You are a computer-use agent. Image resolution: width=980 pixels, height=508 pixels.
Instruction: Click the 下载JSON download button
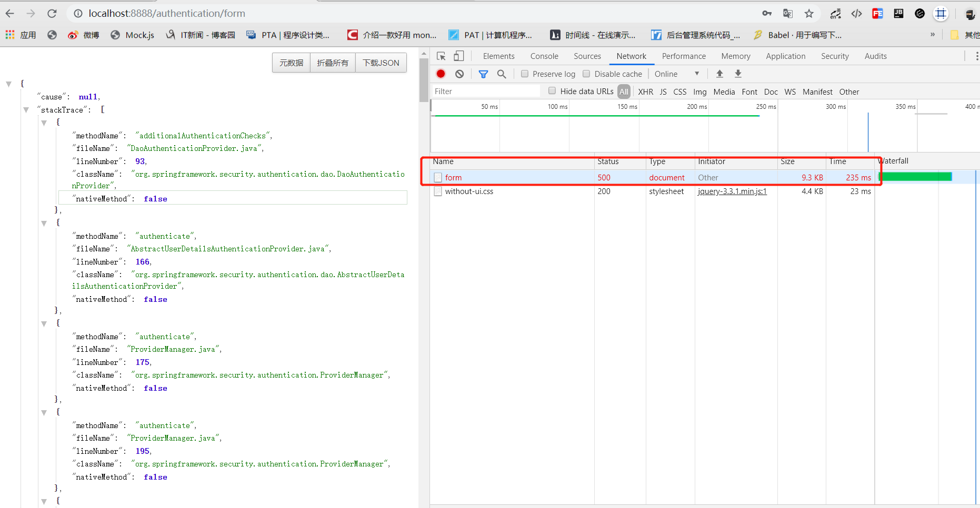(381, 63)
